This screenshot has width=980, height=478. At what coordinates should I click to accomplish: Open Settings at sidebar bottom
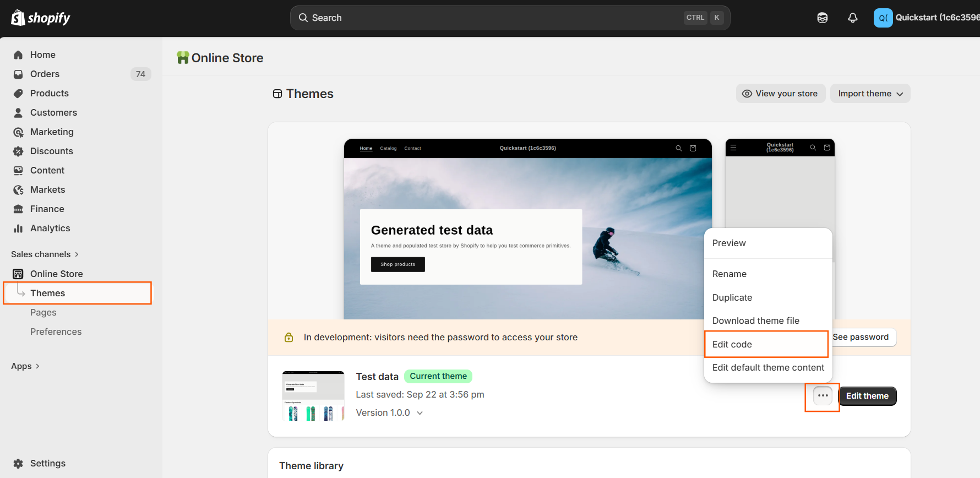click(x=47, y=463)
